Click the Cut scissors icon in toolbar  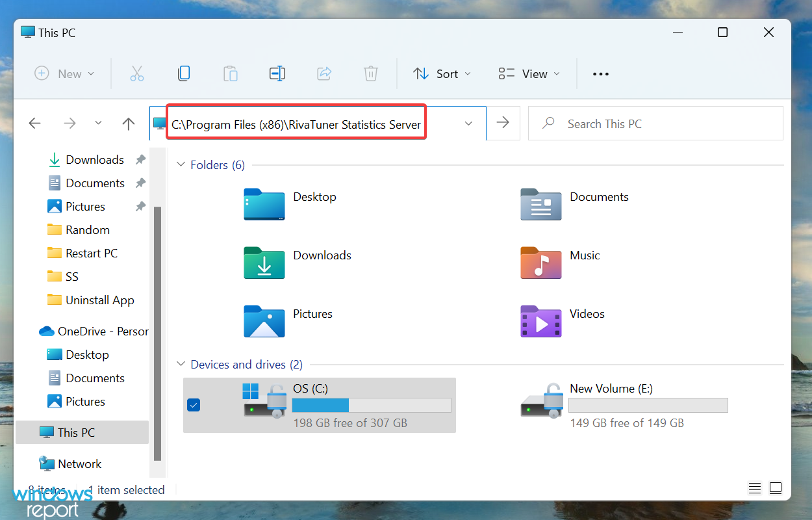click(137, 74)
